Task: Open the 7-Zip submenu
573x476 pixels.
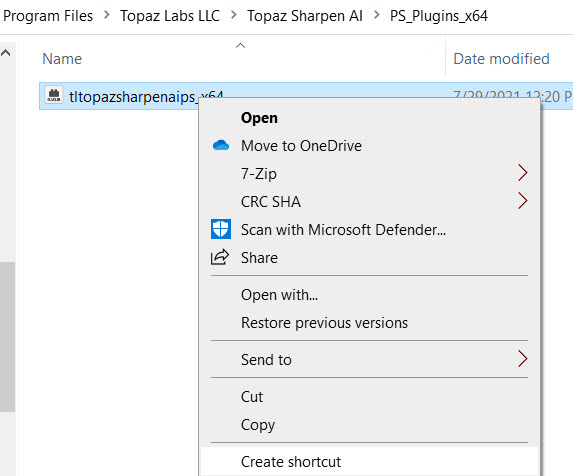Action: [x=369, y=174]
